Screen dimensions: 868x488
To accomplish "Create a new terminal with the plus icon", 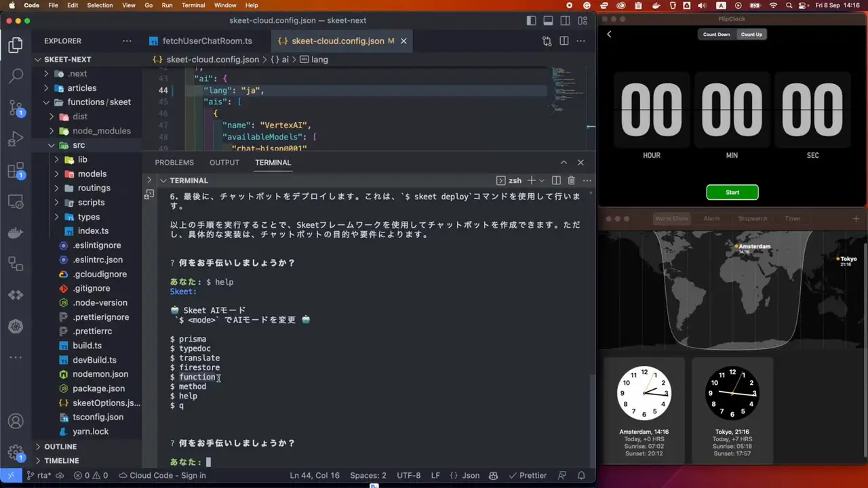I will 531,180.
